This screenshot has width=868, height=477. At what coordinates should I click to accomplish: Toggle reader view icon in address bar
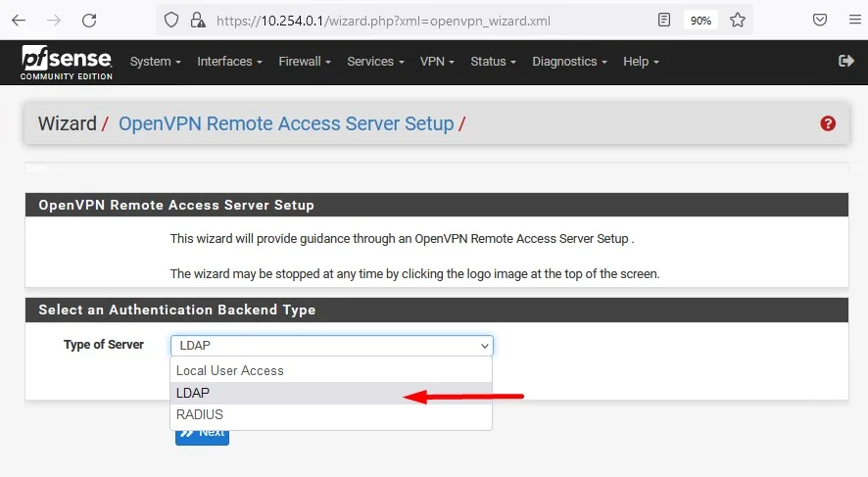663,21
